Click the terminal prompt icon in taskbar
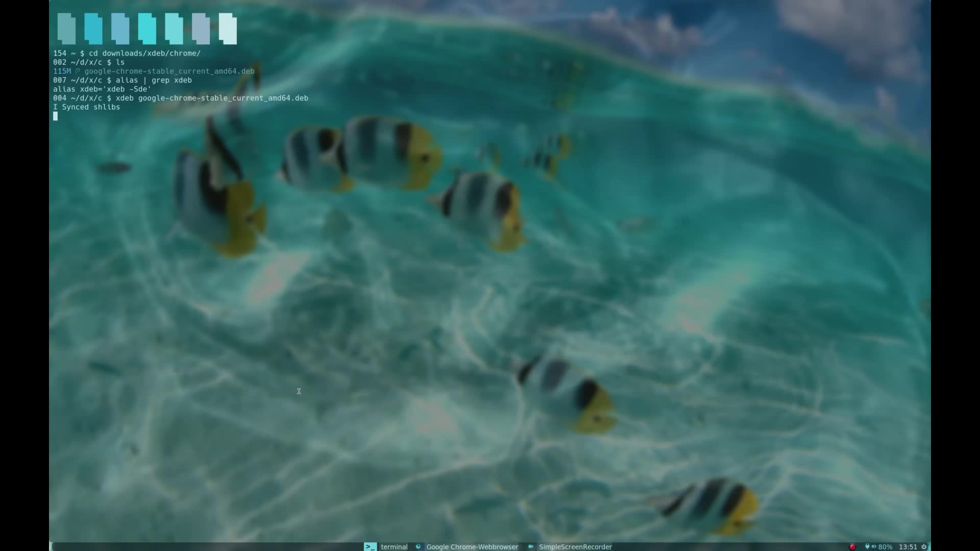The height and width of the screenshot is (551, 980). [x=370, y=546]
